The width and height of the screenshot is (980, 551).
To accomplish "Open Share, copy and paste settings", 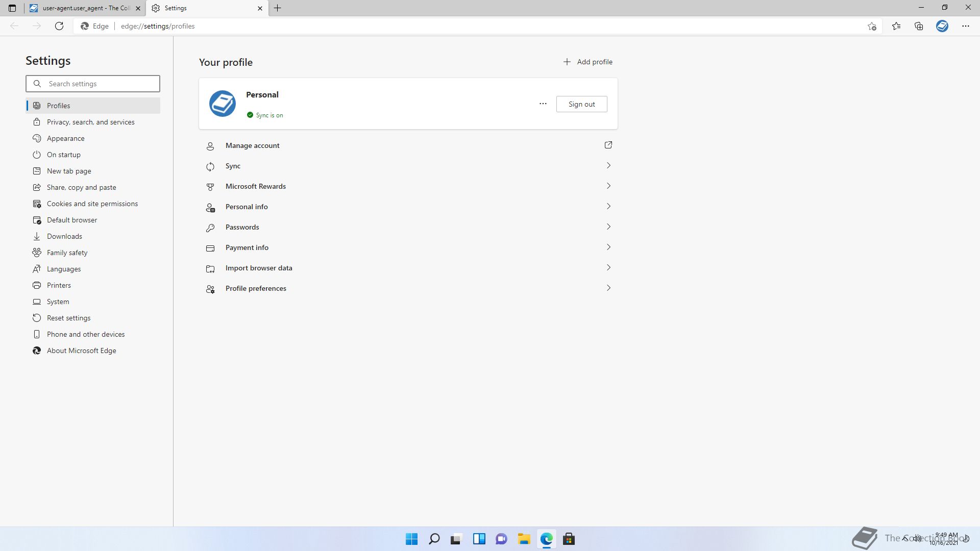I will tap(93, 187).
